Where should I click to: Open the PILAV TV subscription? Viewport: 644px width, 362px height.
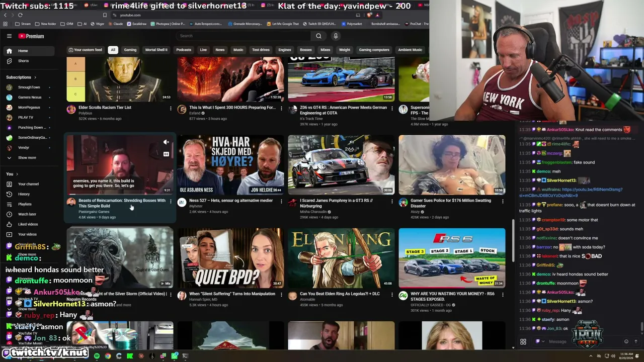pyautogui.click(x=29, y=118)
